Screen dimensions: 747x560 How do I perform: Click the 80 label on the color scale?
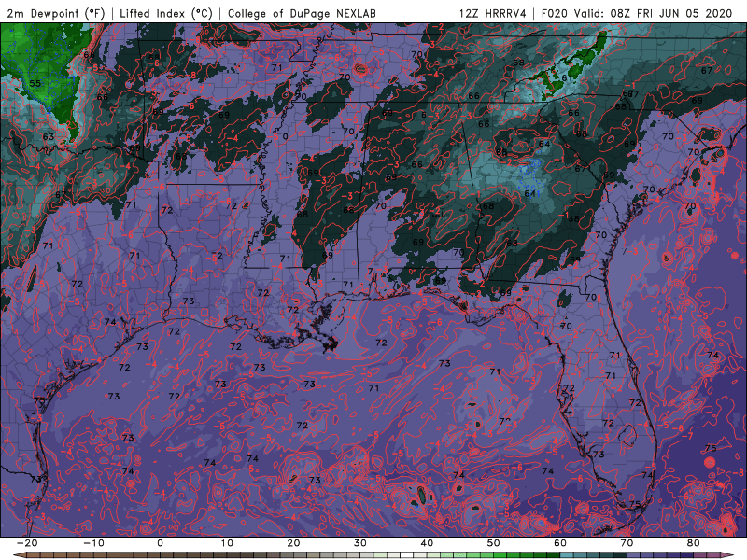(x=694, y=543)
